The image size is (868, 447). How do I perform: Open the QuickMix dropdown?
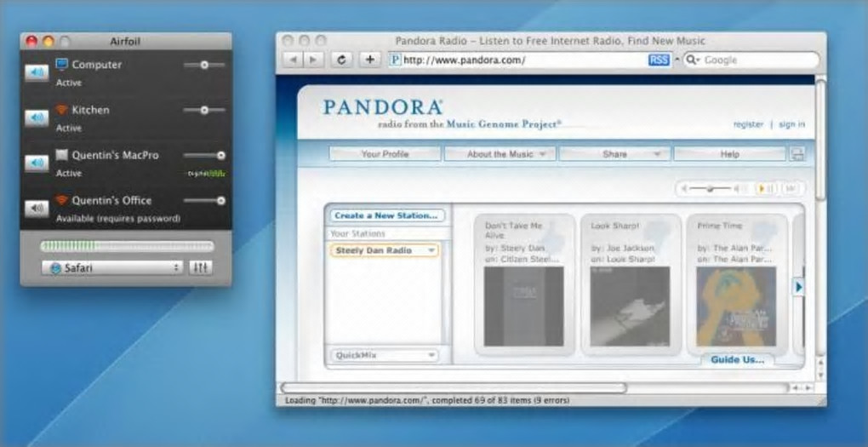[x=384, y=355]
